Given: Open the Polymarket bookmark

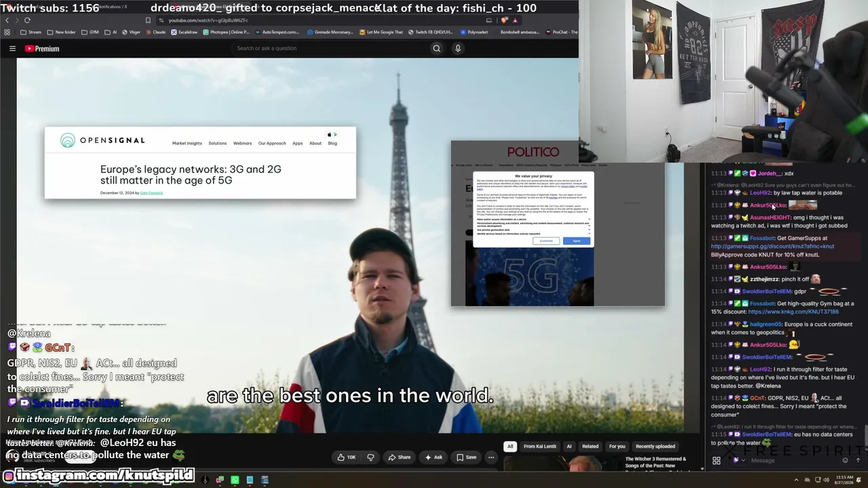Looking at the screenshot, I should coord(474,32).
